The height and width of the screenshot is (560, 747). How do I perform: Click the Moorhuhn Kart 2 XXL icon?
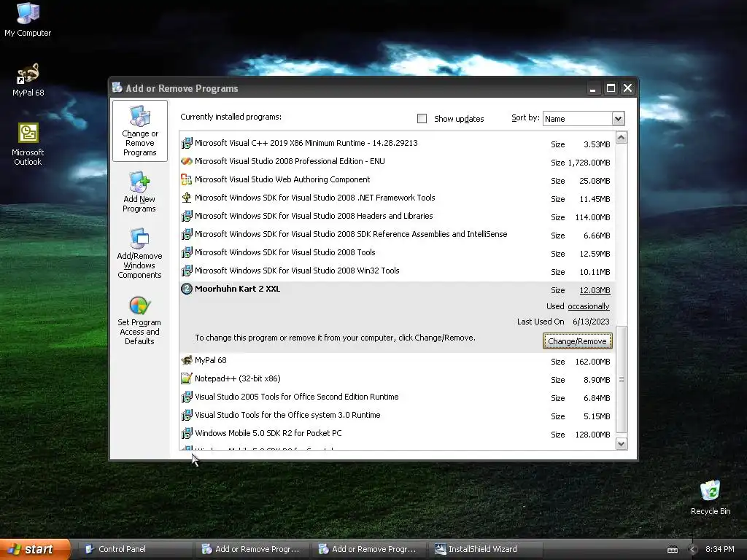coord(187,289)
